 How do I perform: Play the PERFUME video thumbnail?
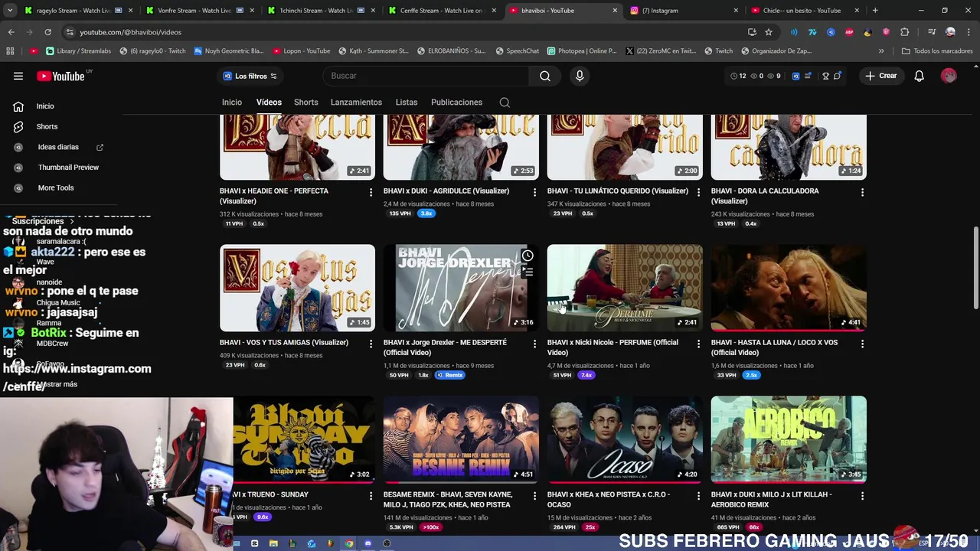[625, 288]
